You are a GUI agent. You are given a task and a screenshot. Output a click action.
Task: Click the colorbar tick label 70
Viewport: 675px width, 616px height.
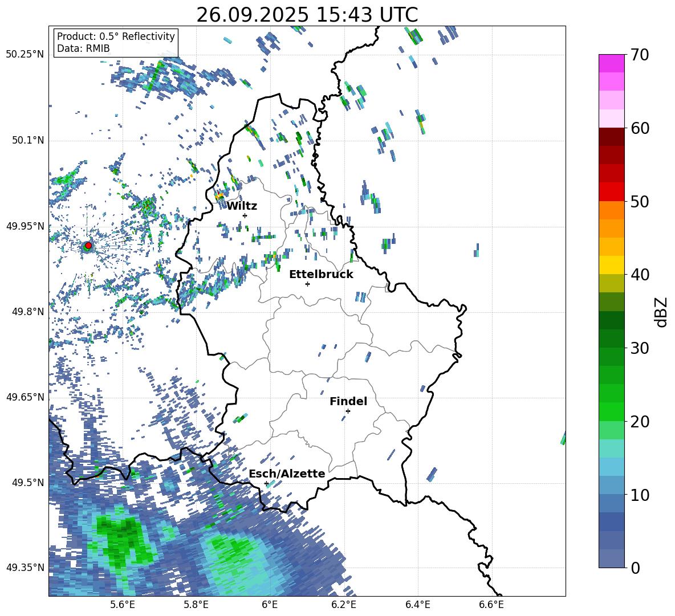coord(639,55)
